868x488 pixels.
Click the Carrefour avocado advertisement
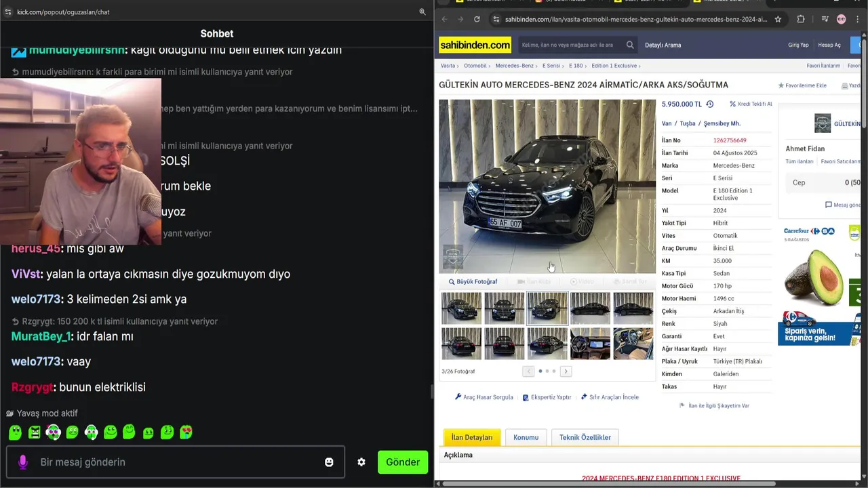tap(818, 285)
